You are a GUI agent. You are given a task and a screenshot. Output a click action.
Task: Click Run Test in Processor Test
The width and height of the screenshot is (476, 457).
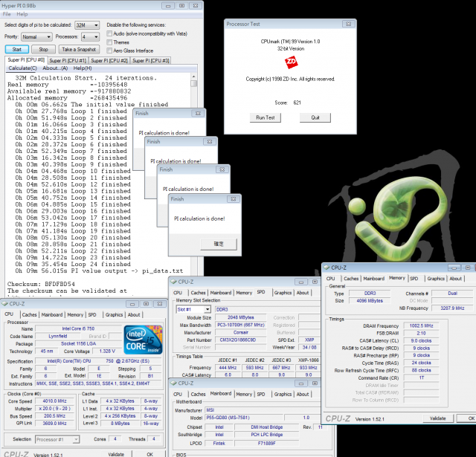pyautogui.click(x=266, y=117)
